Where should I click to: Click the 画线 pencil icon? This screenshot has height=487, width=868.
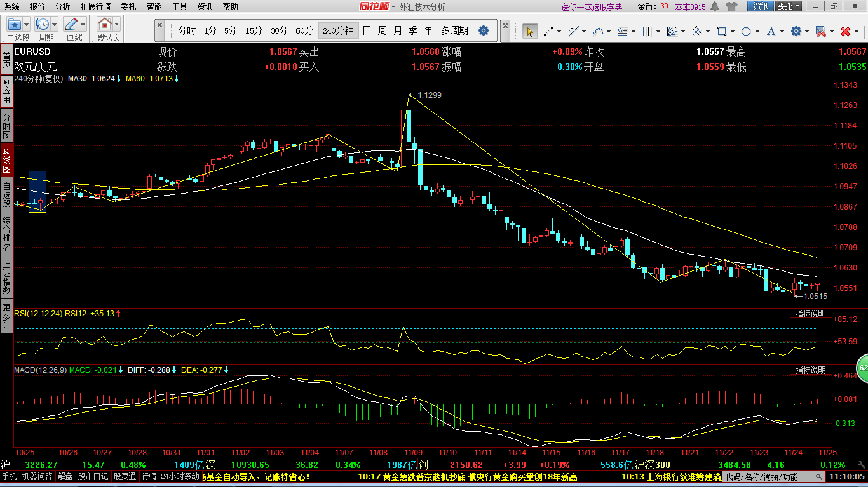pos(71,25)
